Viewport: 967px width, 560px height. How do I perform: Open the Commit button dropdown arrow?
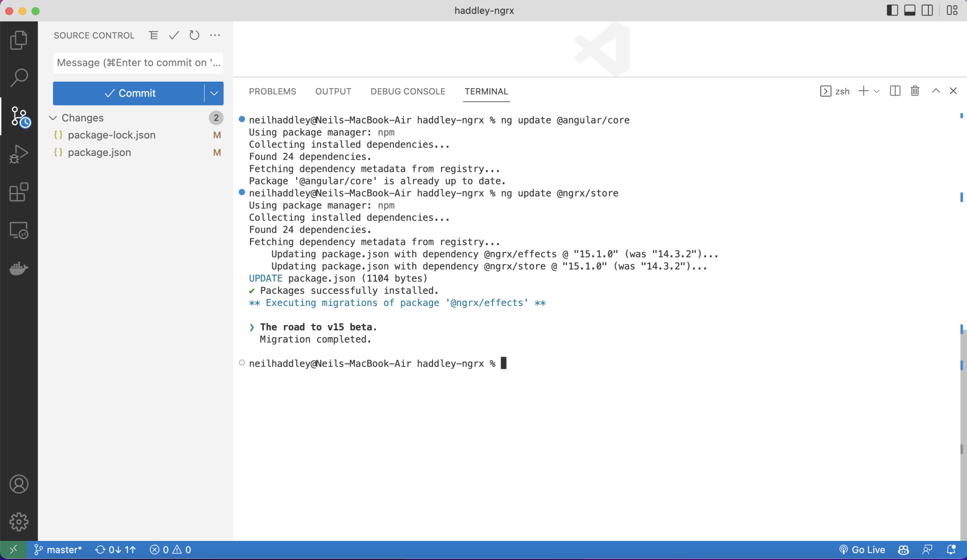(x=214, y=93)
